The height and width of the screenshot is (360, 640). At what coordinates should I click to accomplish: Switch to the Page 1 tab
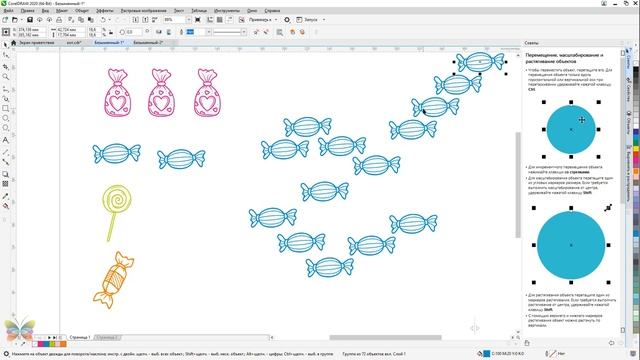click(x=80, y=338)
